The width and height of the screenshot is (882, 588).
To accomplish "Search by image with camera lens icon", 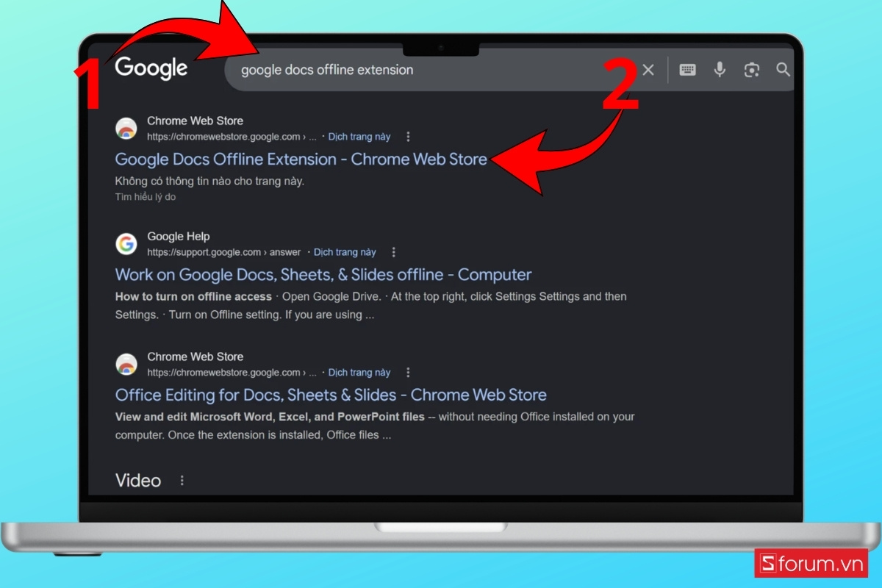I will click(751, 70).
